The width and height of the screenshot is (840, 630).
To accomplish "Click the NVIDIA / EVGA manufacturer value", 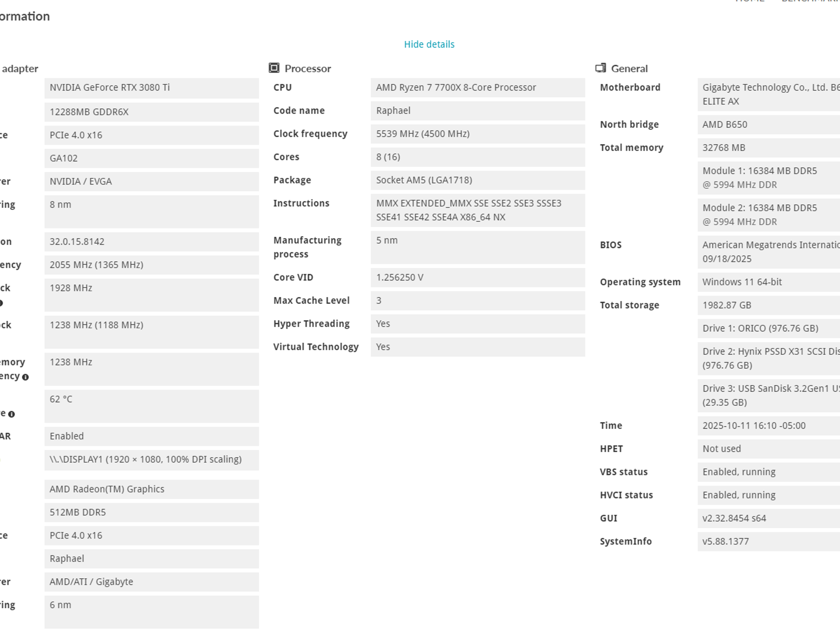I will coord(152,181).
